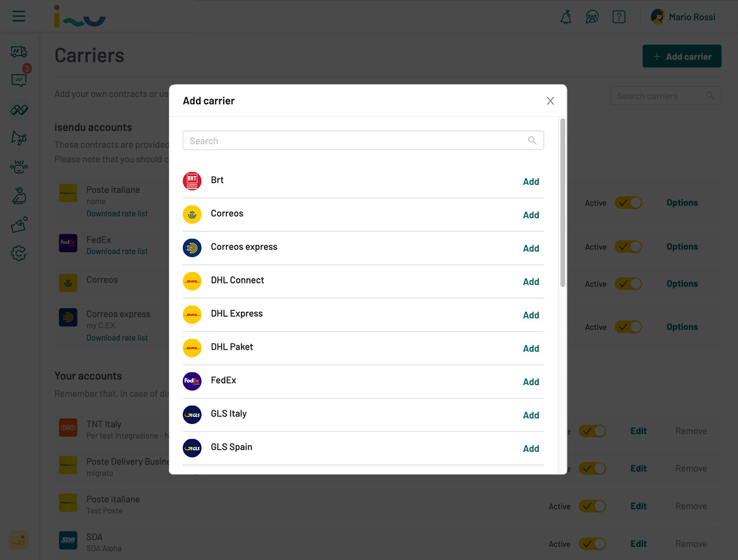
Task: Click the carrier list scrollbar in dialog
Action: pyautogui.click(x=563, y=202)
